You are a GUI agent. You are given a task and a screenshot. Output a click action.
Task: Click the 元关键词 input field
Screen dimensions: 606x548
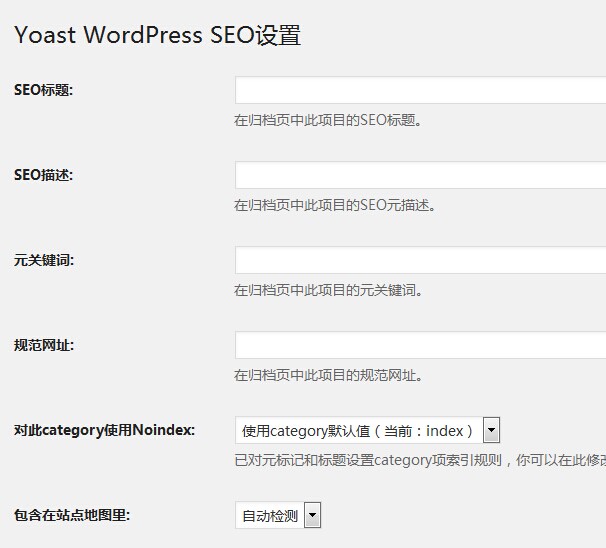pos(420,260)
